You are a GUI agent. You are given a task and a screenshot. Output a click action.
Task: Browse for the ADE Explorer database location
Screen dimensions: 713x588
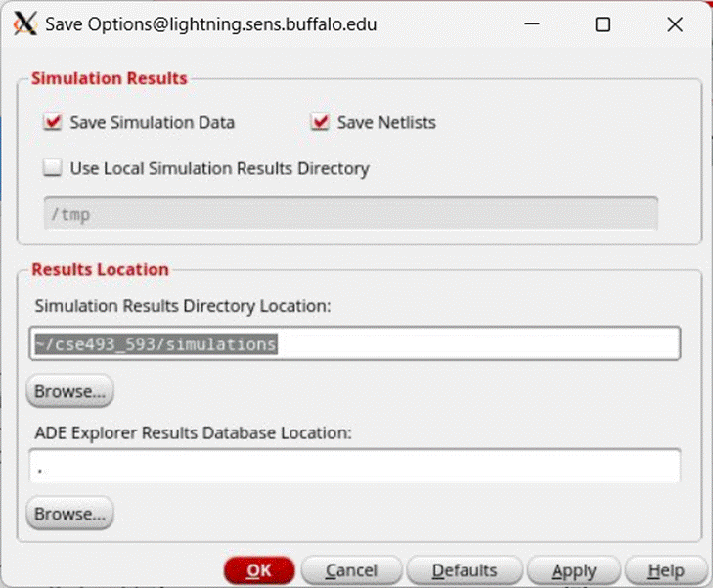[69, 513]
